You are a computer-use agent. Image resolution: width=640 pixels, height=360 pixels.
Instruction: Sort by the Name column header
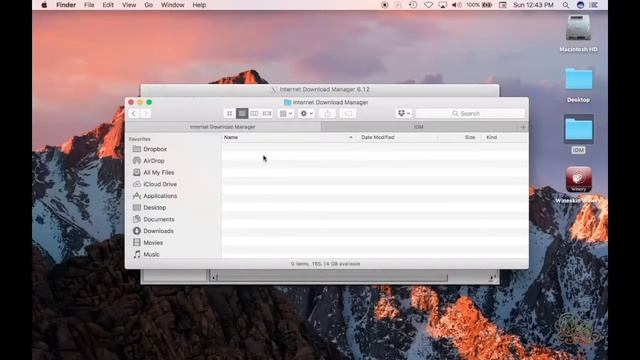coord(288,138)
